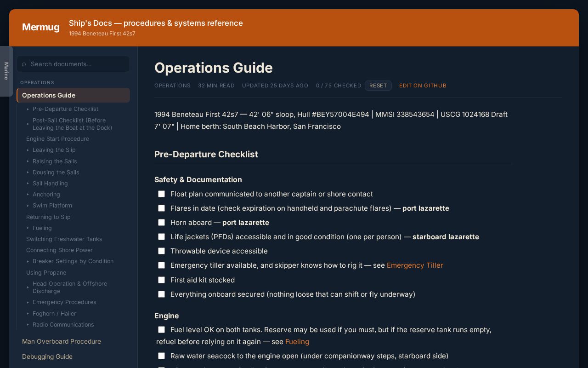Expand the Dousing the Sails arrow

pyautogui.click(x=28, y=172)
